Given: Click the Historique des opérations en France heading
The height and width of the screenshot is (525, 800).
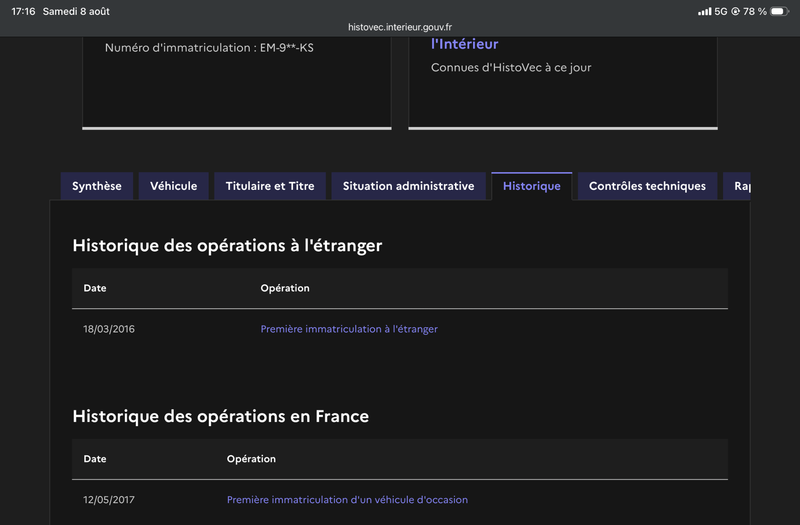Looking at the screenshot, I should (x=220, y=416).
